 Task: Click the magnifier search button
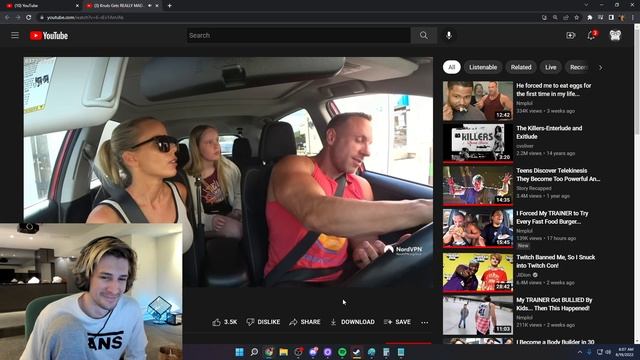click(424, 36)
